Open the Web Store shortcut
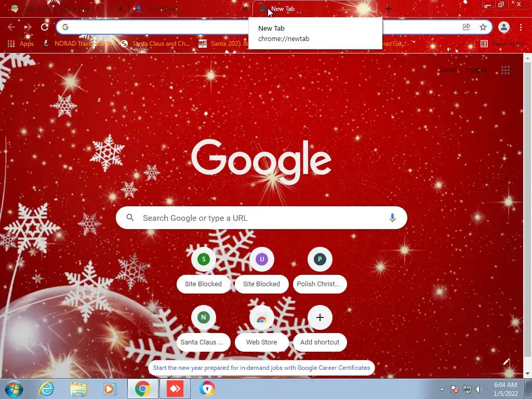The height and width of the screenshot is (399, 532). pos(262,328)
